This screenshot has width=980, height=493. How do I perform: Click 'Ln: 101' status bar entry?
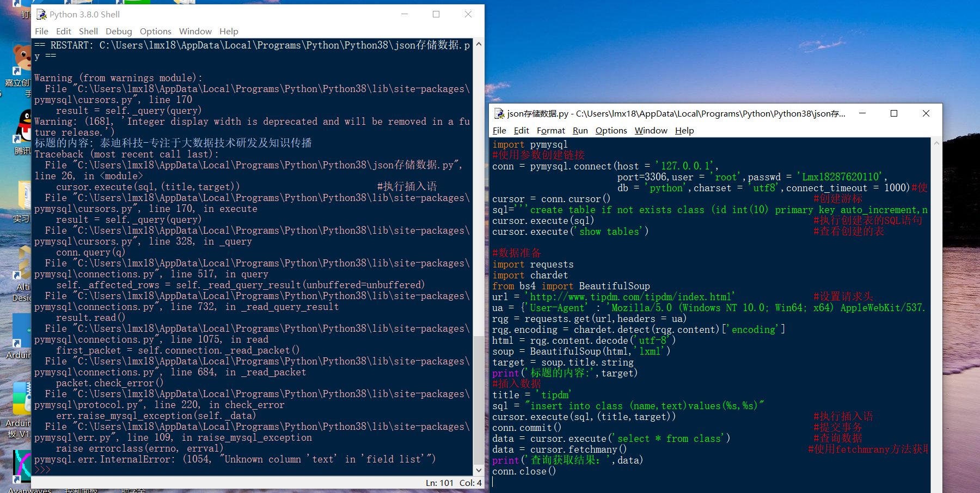click(x=439, y=483)
